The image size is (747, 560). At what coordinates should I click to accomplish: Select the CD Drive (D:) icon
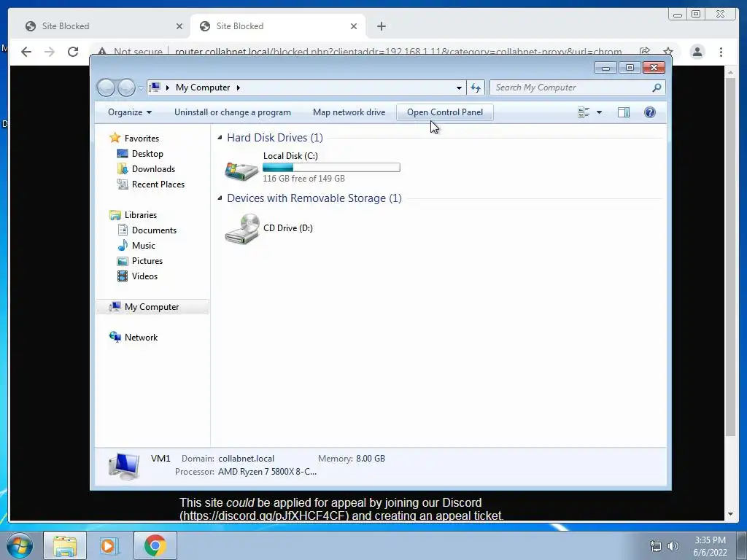(242, 228)
